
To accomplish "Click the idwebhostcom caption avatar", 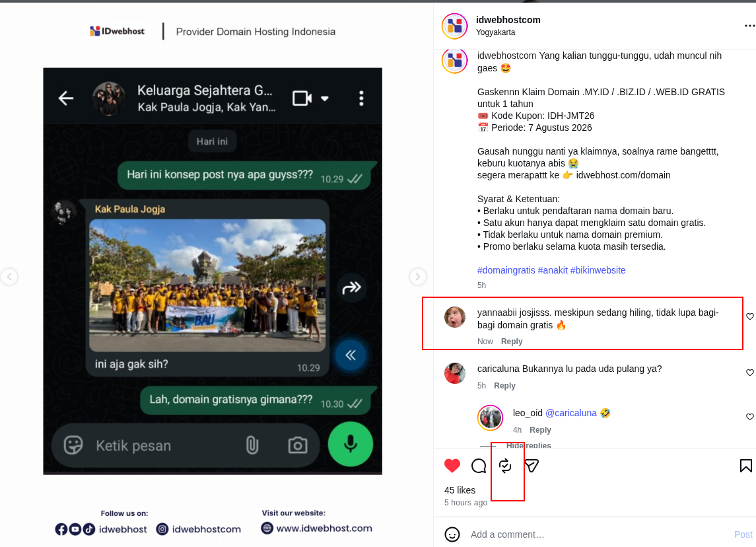I will point(455,61).
